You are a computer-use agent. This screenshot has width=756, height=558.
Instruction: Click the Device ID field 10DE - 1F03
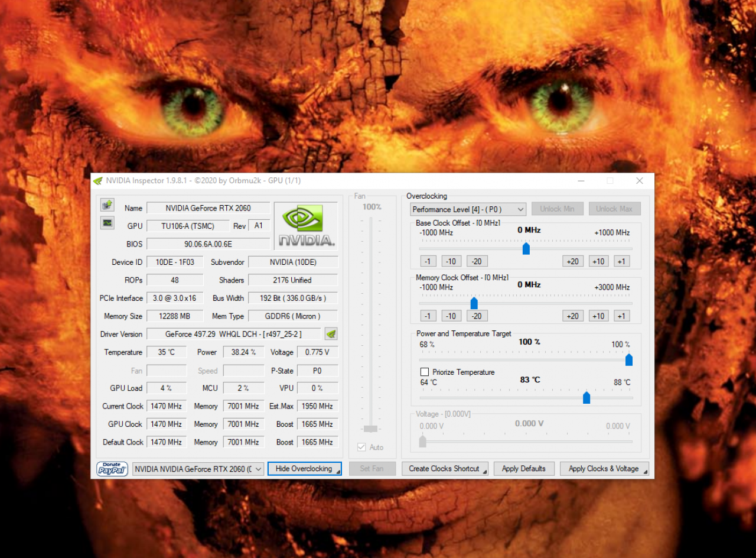tap(175, 262)
